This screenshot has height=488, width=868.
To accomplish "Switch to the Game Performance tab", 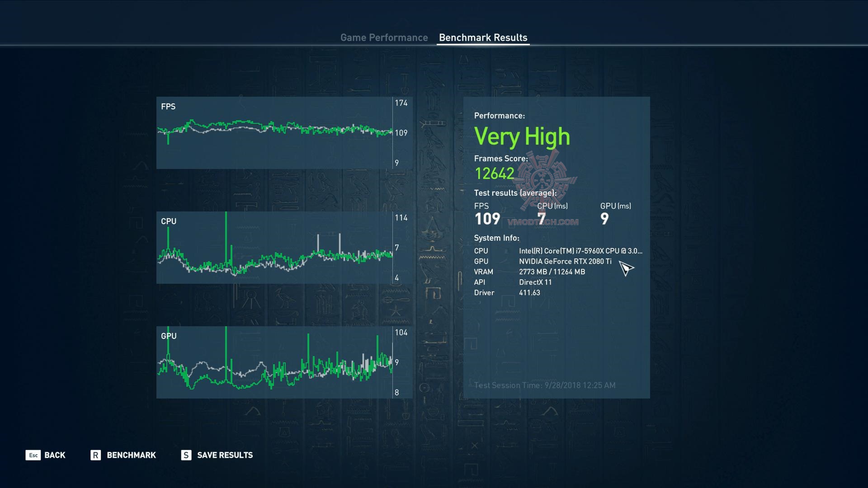I will pos(384,38).
